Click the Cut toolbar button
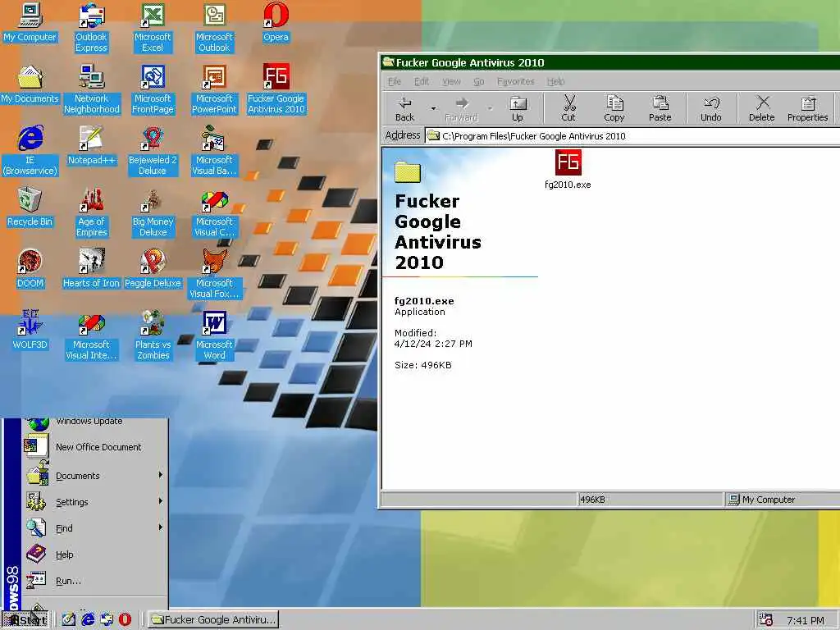840x630 pixels. pos(568,109)
